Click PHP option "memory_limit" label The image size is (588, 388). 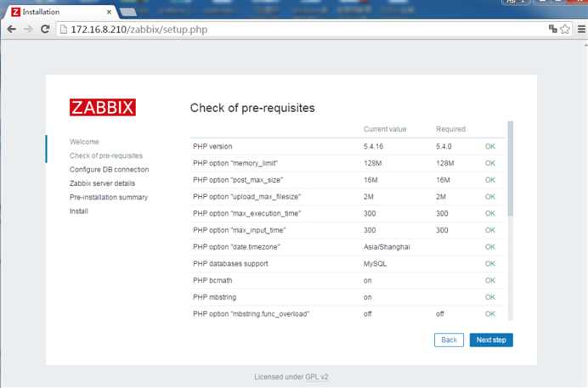(235, 163)
